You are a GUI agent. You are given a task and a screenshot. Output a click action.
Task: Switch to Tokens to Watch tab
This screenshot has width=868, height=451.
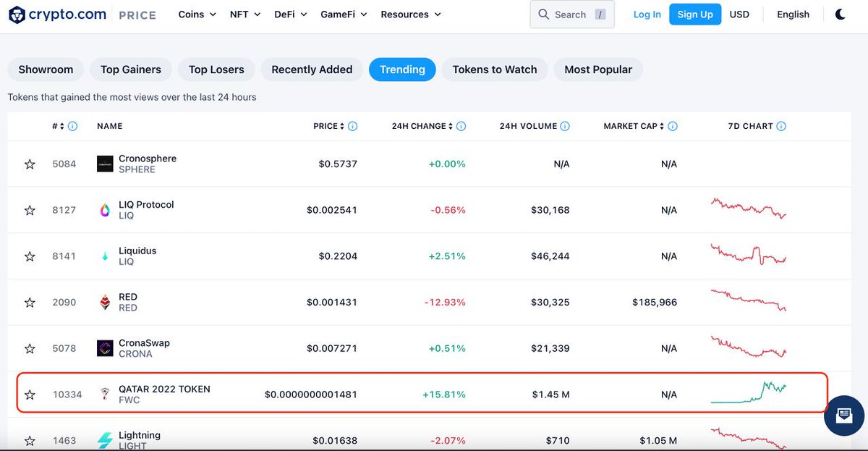coord(495,69)
